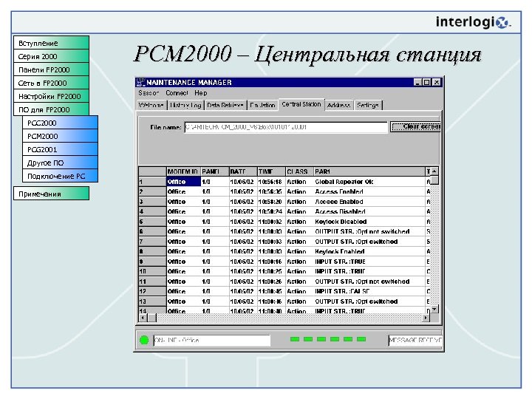The image size is (532, 399).
Task: Click the horizontal scrollbar right arrow
Action: point(426,318)
